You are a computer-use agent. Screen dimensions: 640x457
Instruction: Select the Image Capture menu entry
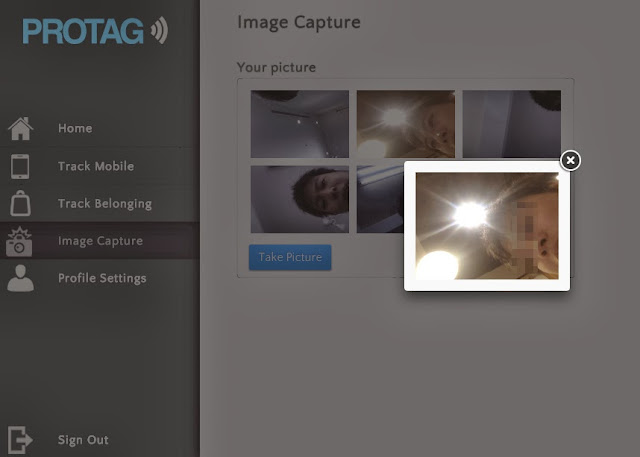click(100, 241)
